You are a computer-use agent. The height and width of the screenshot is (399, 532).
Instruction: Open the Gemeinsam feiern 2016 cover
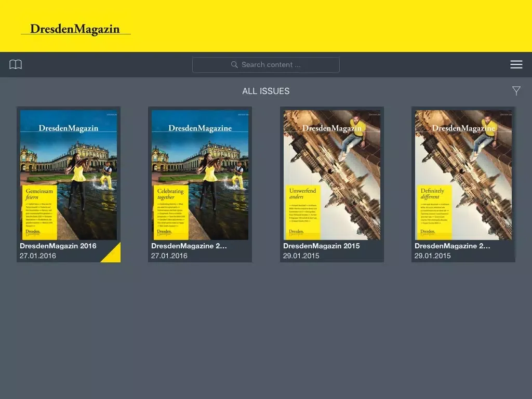69,175
